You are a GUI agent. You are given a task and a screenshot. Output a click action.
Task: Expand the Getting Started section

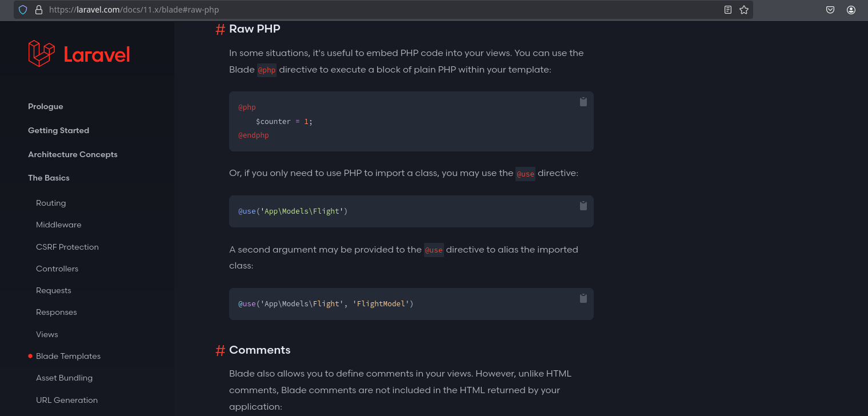pos(58,130)
